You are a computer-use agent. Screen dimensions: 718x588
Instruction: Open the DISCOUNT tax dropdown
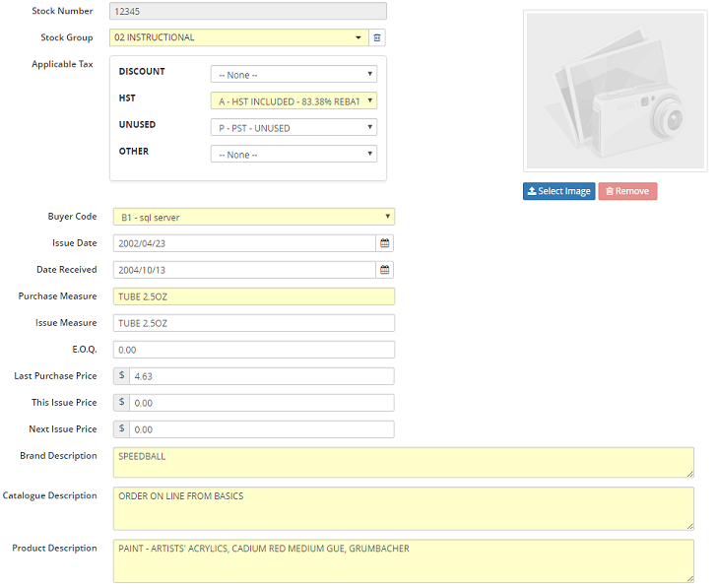[x=294, y=75]
